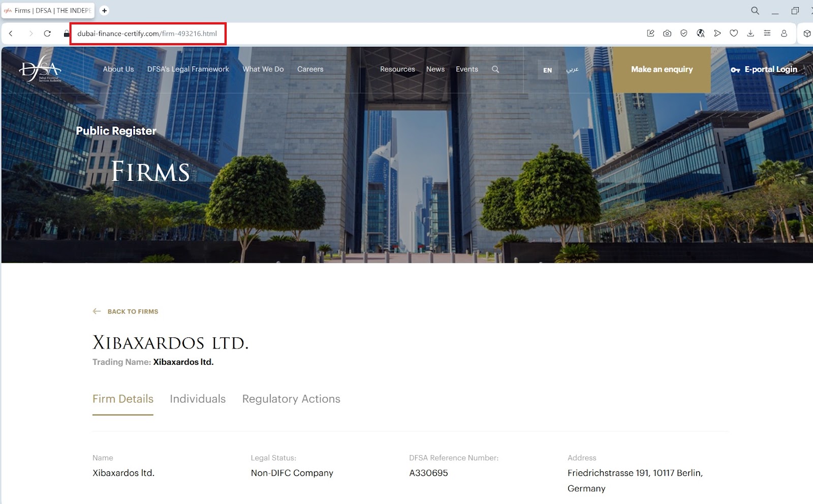Click the key icon beside E-portal Login
Image resolution: width=813 pixels, height=504 pixels.
735,70
